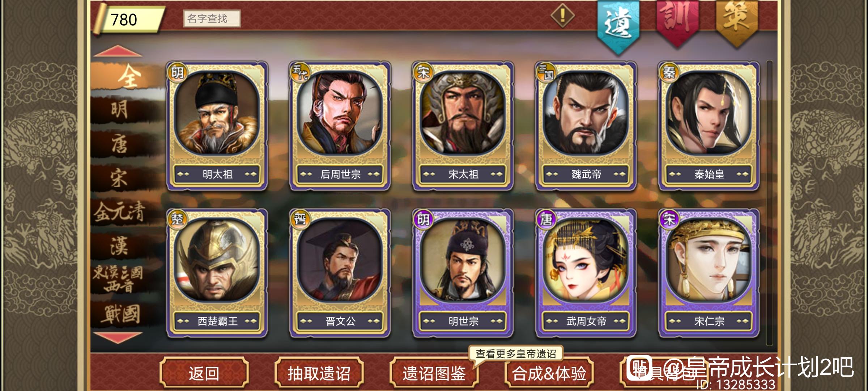868x391 pixels.
Task: Focus the 名字查找 search field
Action: click(212, 18)
